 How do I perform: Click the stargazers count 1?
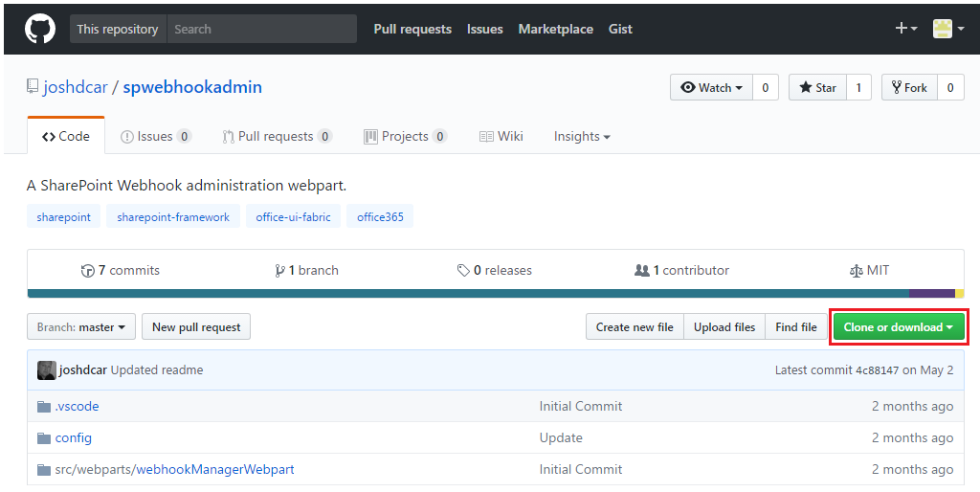pyautogui.click(x=858, y=87)
